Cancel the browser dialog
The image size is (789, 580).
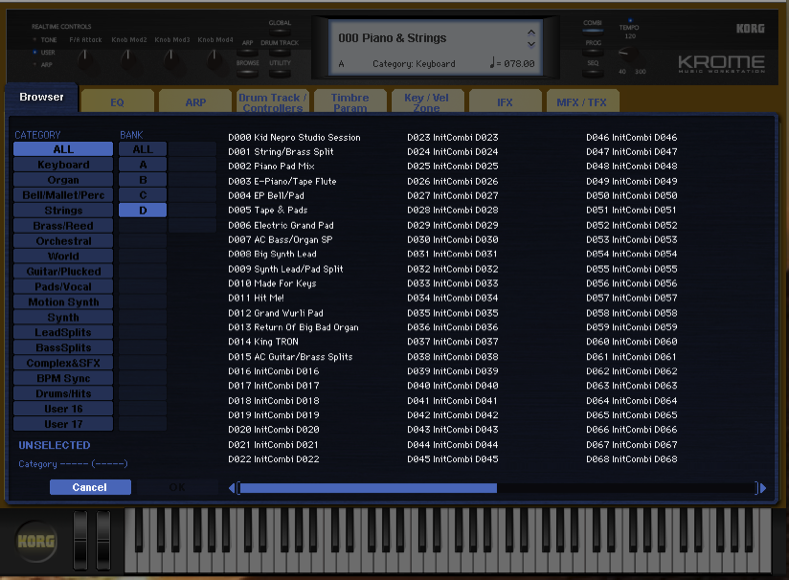[x=90, y=487]
